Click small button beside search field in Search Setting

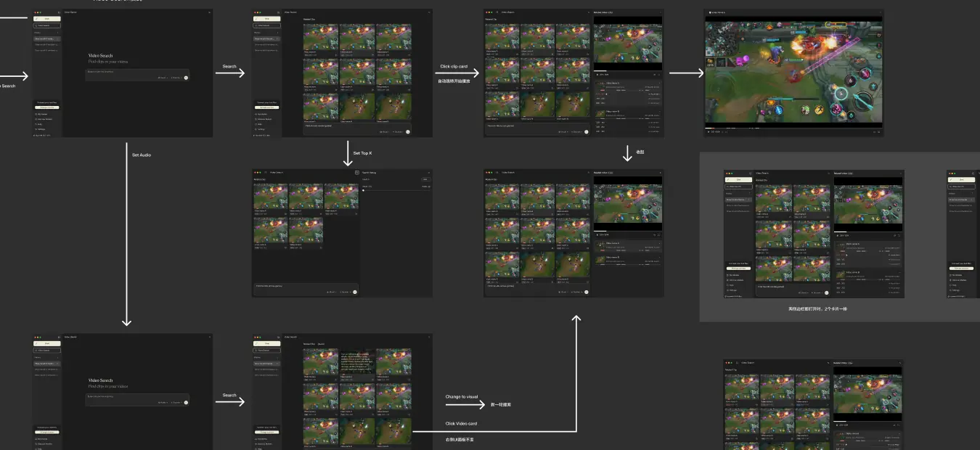(426, 179)
